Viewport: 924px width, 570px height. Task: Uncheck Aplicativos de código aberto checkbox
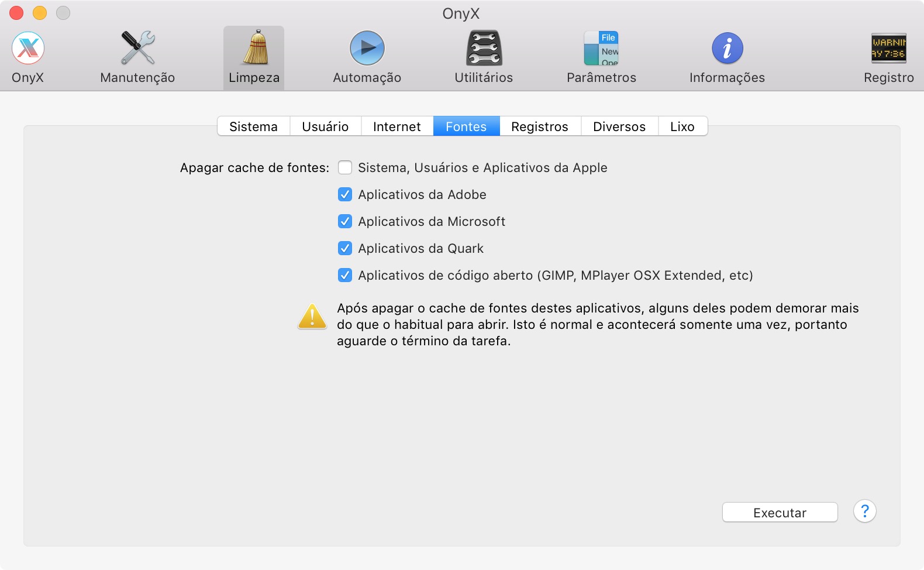point(345,275)
